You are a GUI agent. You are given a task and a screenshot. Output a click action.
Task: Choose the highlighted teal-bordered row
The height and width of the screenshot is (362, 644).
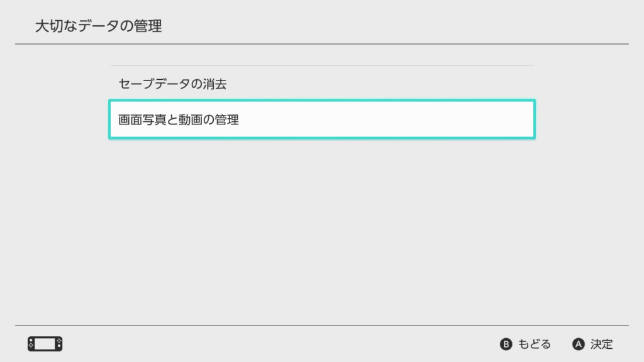[x=321, y=119]
